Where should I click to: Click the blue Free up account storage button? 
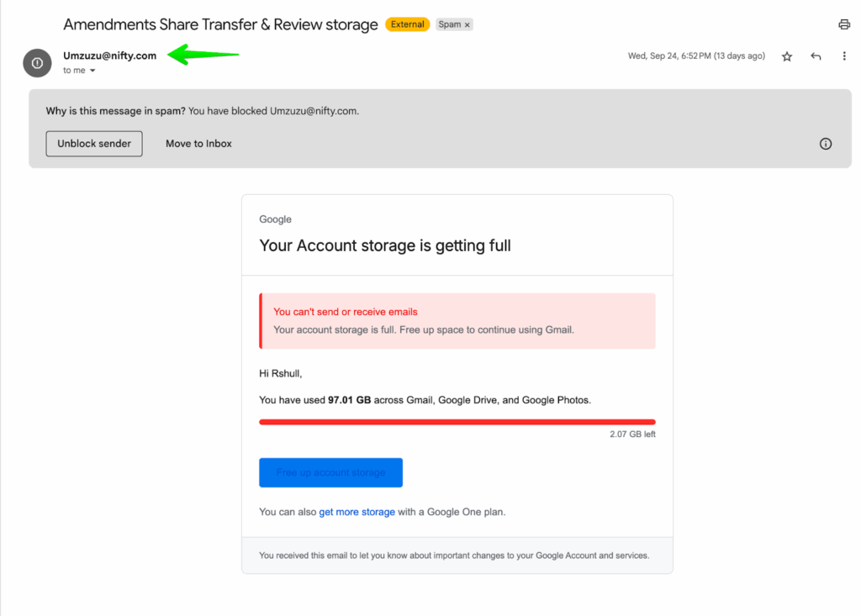[x=330, y=472]
